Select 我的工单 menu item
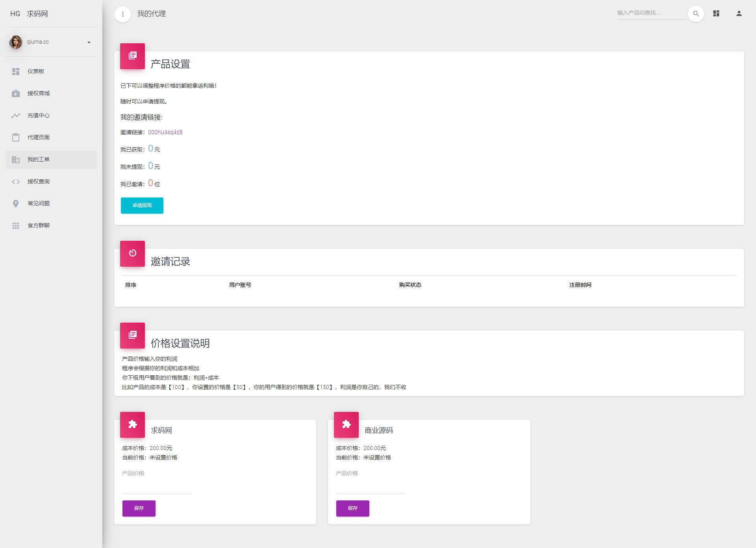Image resolution: width=756 pixels, height=548 pixels. 51,159
